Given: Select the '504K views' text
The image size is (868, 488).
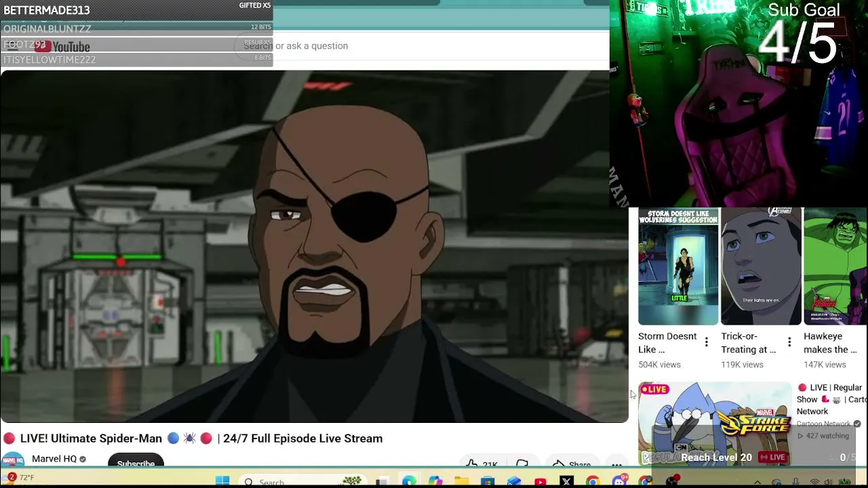Looking at the screenshot, I should pyautogui.click(x=659, y=365).
